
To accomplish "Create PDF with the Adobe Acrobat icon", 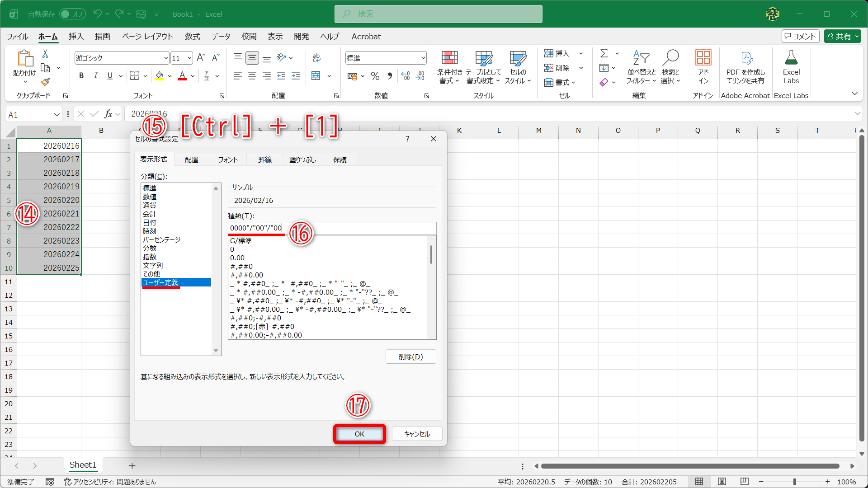I will coord(746,67).
